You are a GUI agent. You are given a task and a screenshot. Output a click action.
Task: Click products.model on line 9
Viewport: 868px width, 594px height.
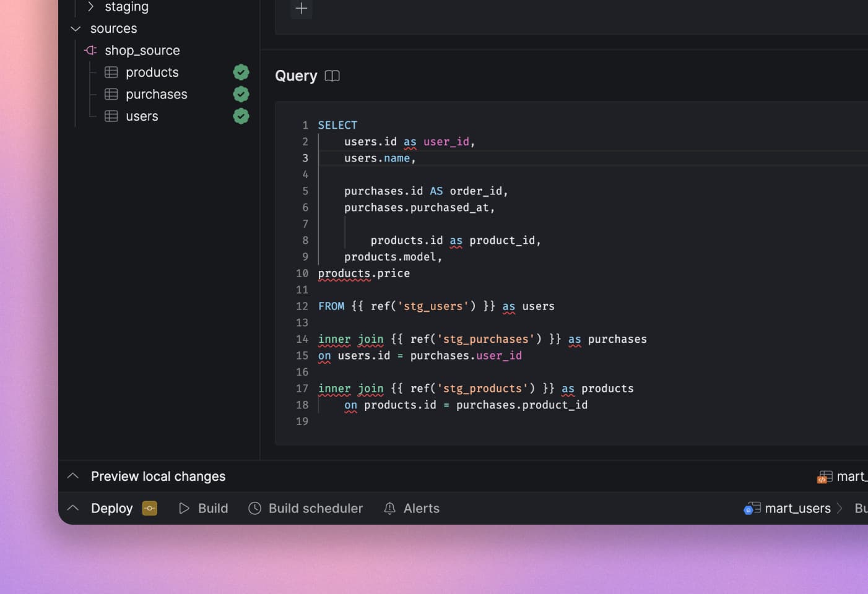click(x=390, y=257)
